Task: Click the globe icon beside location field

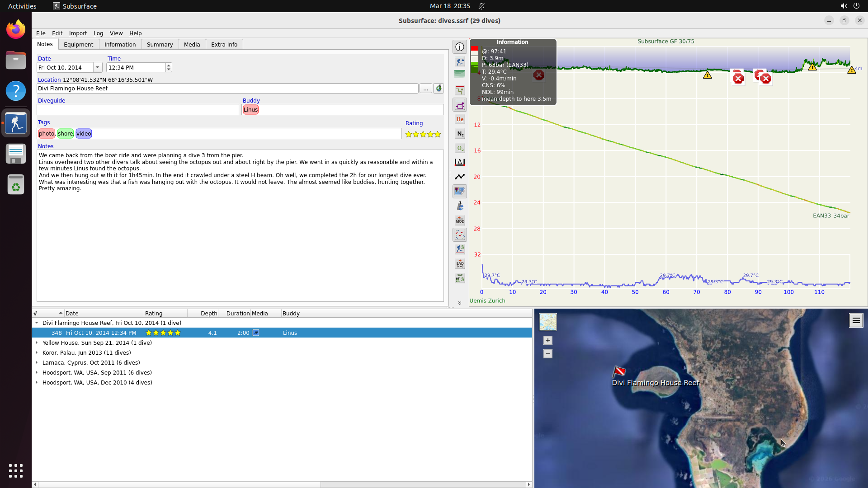Action: point(439,89)
